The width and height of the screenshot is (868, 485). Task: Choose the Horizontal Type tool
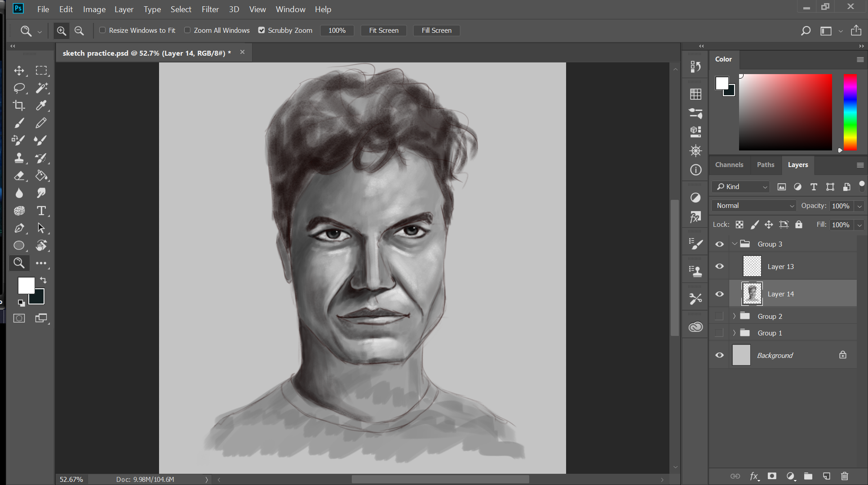click(41, 211)
